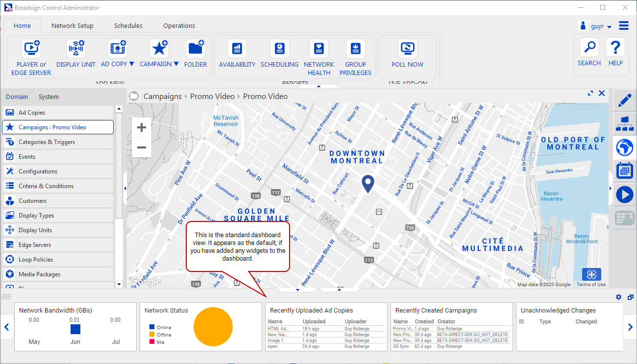
Task: Open Ad Copies resource
Action: coord(58,113)
